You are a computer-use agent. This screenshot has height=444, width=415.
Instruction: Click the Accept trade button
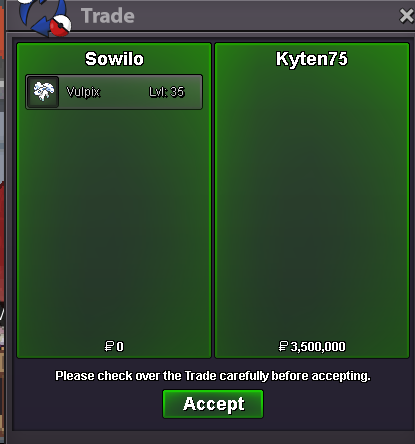click(x=213, y=404)
